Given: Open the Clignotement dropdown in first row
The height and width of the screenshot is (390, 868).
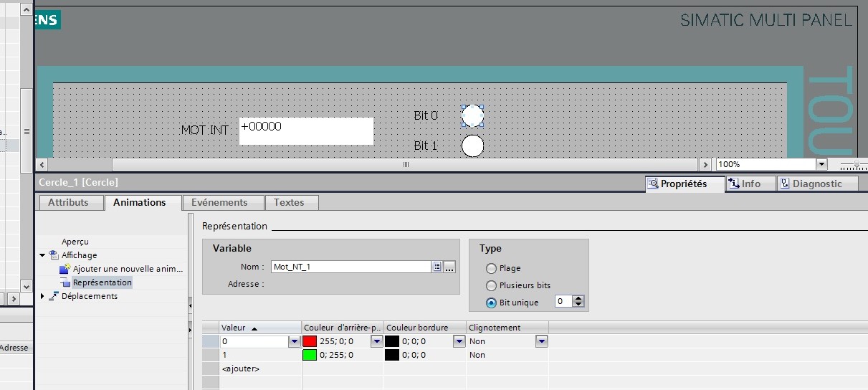Looking at the screenshot, I should pyautogui.click(x=542, y=342).
